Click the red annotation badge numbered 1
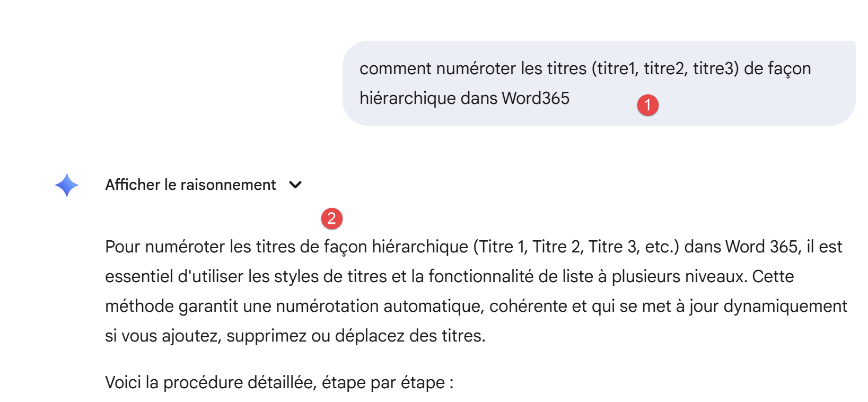Image resolution: width=868 pixels, height=402 pixels. 647,105
